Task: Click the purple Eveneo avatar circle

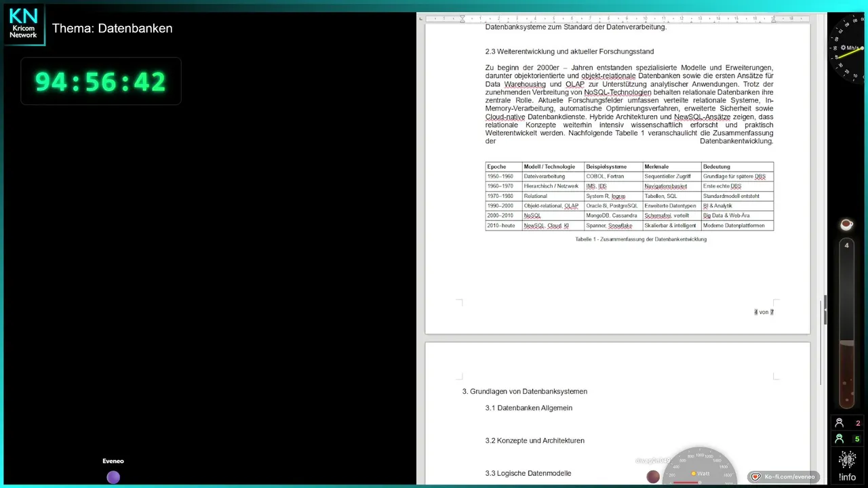Action: [x=113, y=477]
